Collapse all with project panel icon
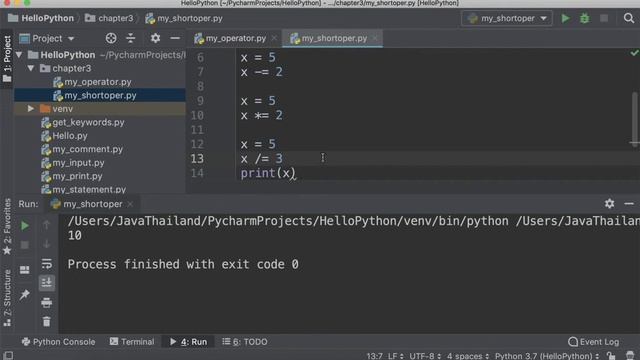The image size is (640, 360). point(131,38)
